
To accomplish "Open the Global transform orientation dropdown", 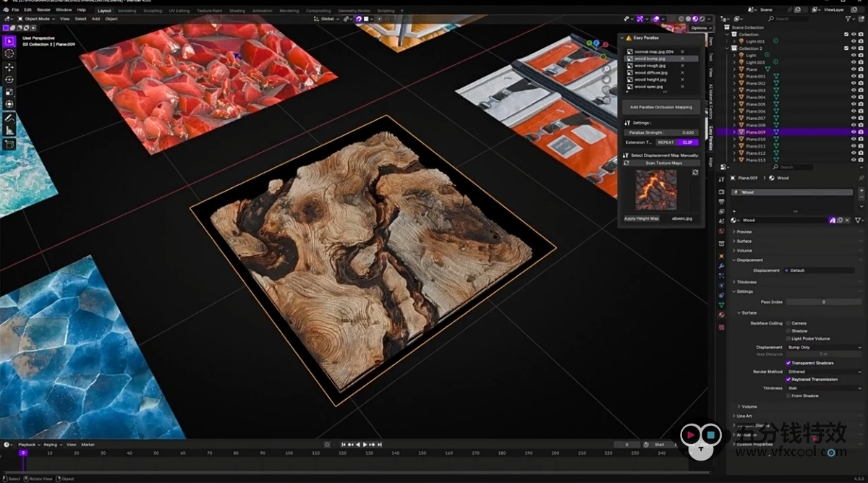I will pos(328,19).
